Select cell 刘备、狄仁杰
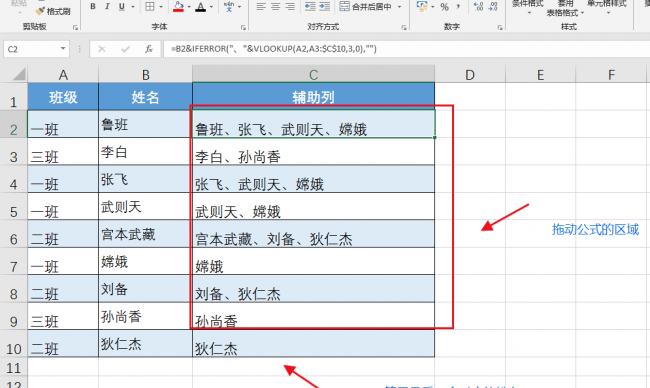Viewport: 650px width, 388px height. (313, 289)
